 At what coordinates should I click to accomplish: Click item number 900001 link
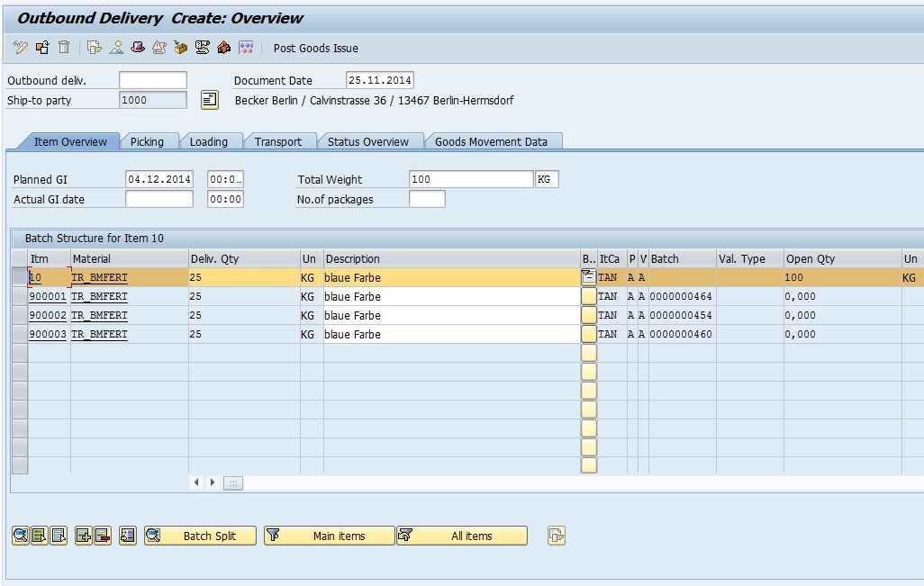pos(48,296)
